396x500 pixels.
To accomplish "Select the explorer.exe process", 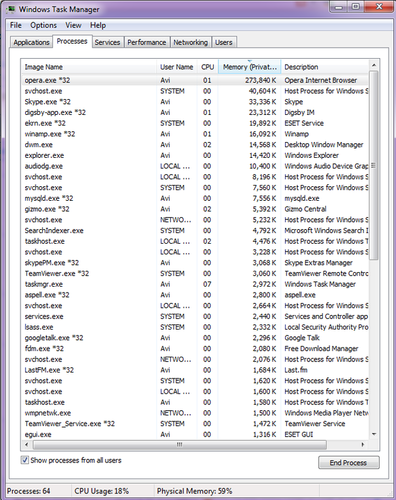I will coord(195,155).
